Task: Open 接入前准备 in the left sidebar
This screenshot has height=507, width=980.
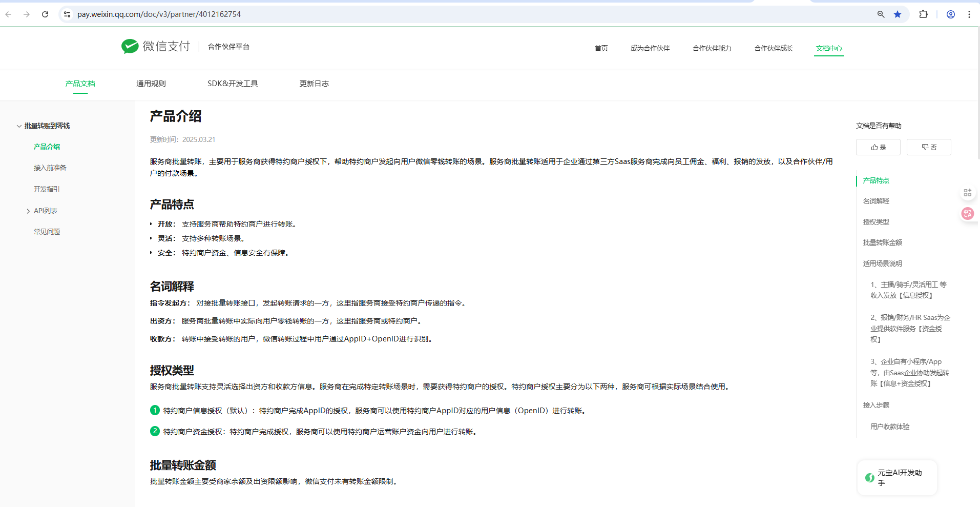Action: coord(50,168)
